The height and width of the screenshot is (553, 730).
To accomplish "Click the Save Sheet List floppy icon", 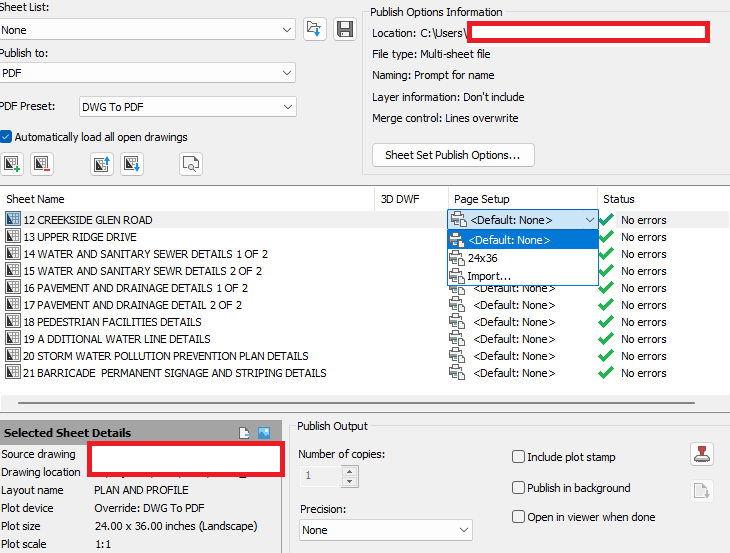I will [x=345, y=29].
